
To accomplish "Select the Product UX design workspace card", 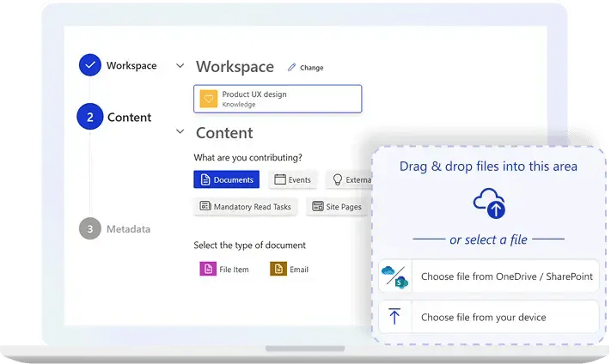I will click(x=278, y=99).
